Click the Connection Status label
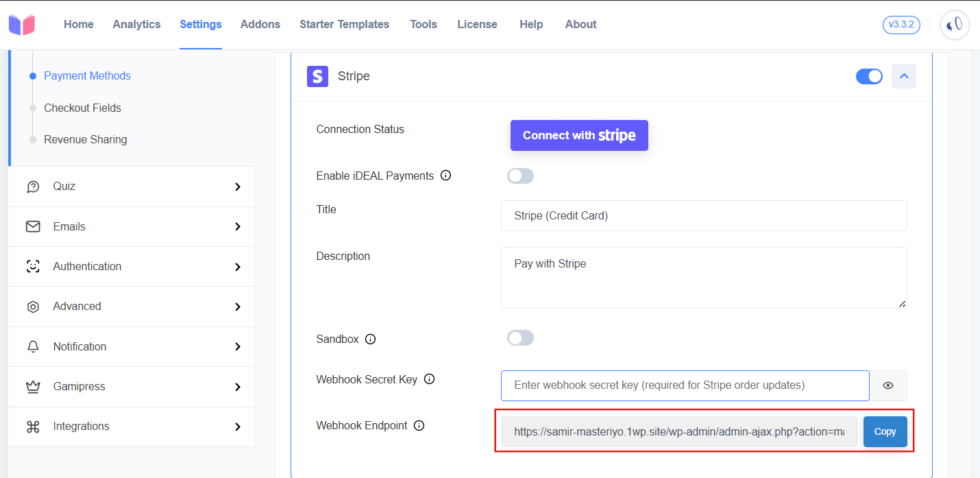 [360, 129]
